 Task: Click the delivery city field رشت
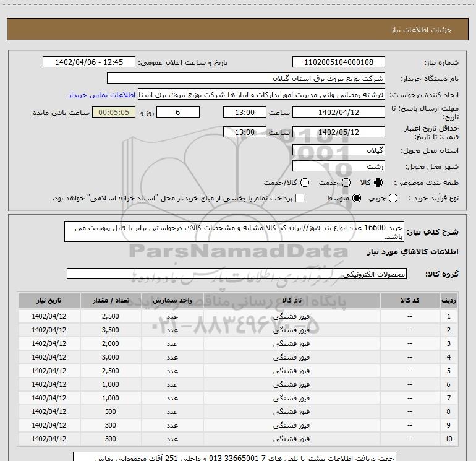[339, 166]
